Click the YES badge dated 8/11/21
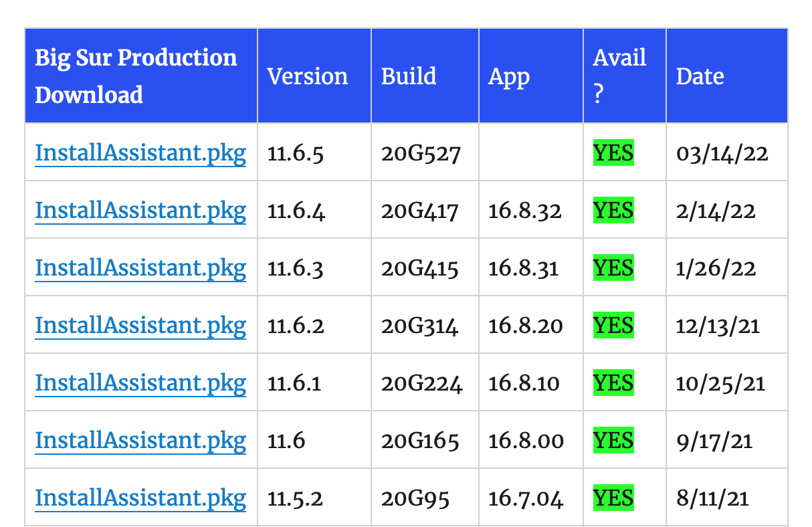 (x=613, y=498)
